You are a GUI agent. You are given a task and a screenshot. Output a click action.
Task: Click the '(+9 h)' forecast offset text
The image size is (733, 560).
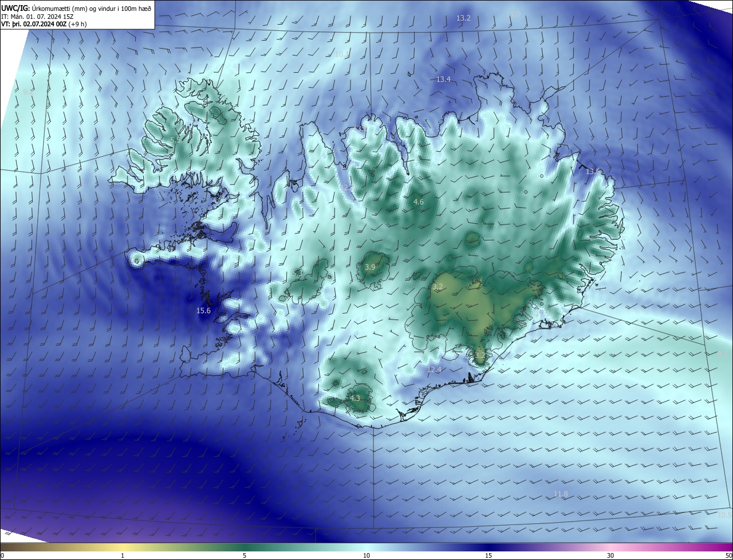[78, 25]
